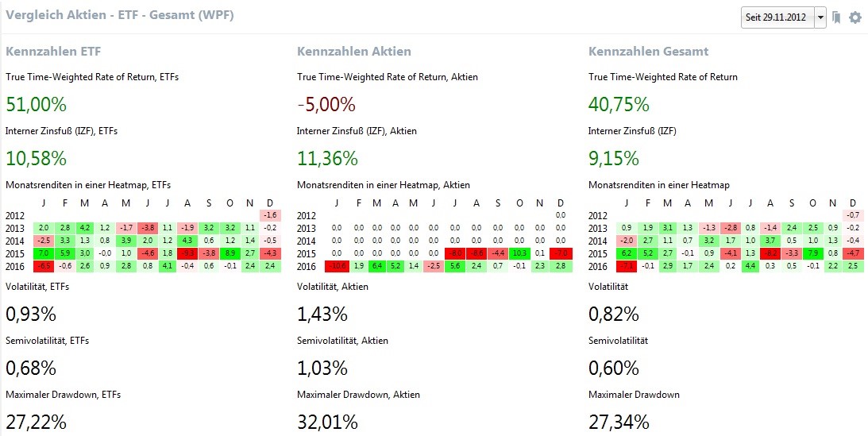Select the 0,68% ETF semivolatility value
The image size is (868, 436).
[31, 368]
